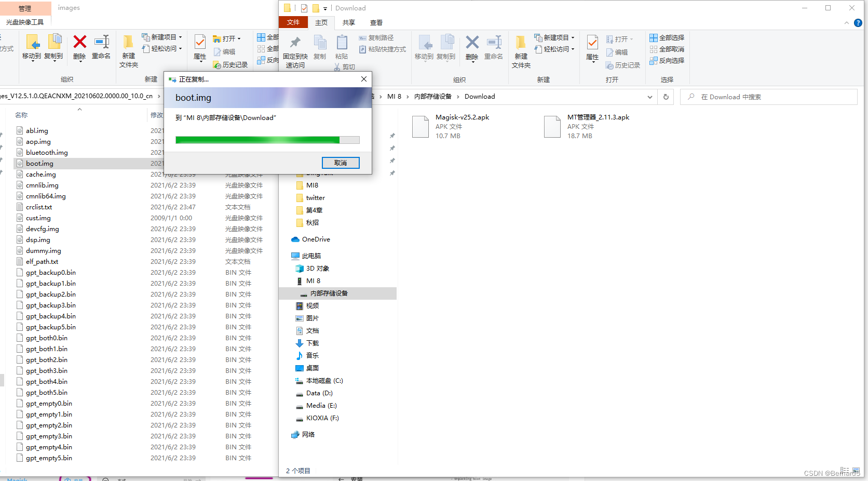Click History in images window ribbon
Screen dimensions: 868x481
click(x=230, y=65)
